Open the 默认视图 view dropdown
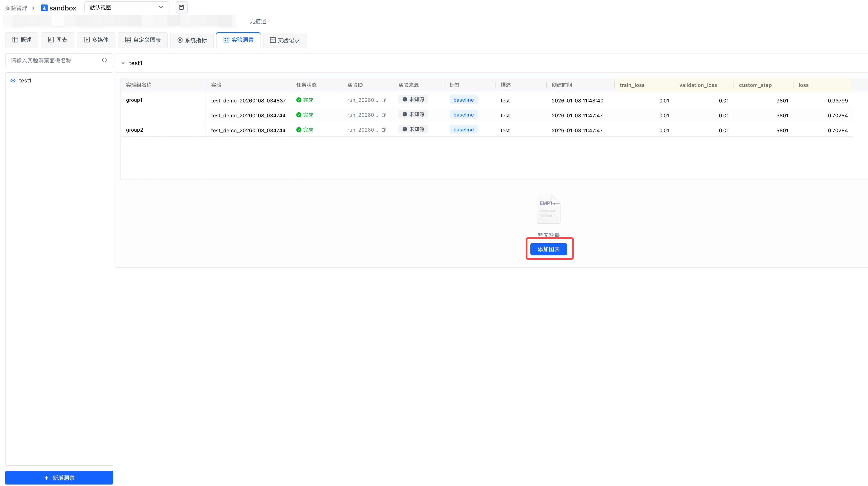This screenshot has width=868, height=486. tap(126, 7)
